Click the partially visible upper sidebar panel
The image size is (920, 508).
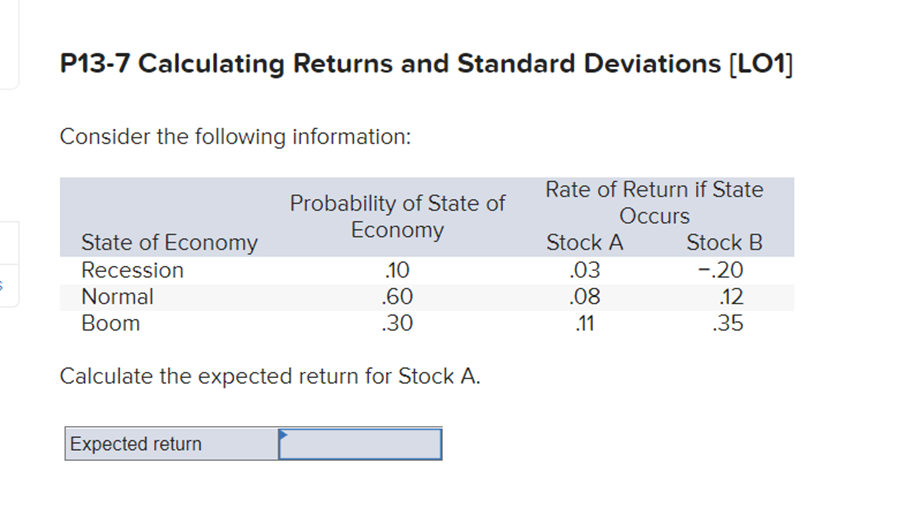pos(9,45)
